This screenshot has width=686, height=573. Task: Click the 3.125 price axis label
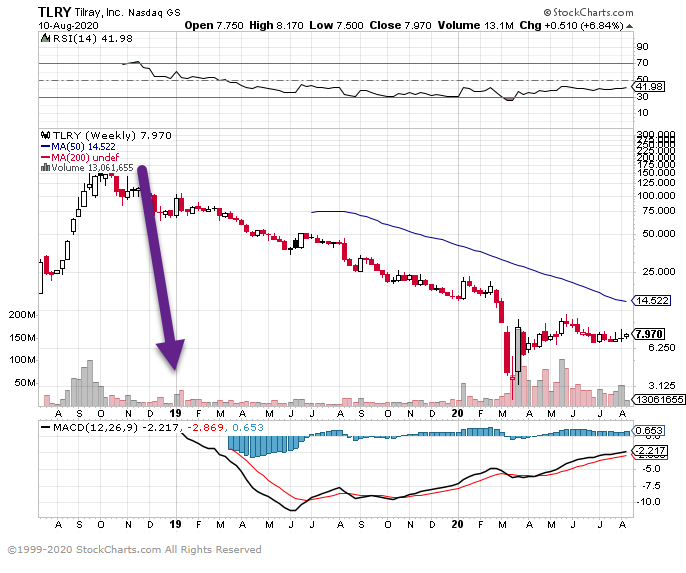[x=661, y=385]
